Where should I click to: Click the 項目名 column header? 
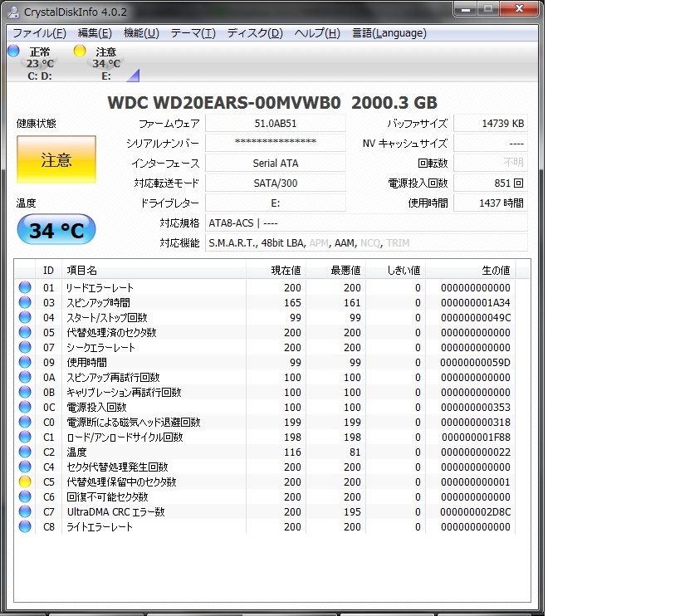[x=81, y=270]
